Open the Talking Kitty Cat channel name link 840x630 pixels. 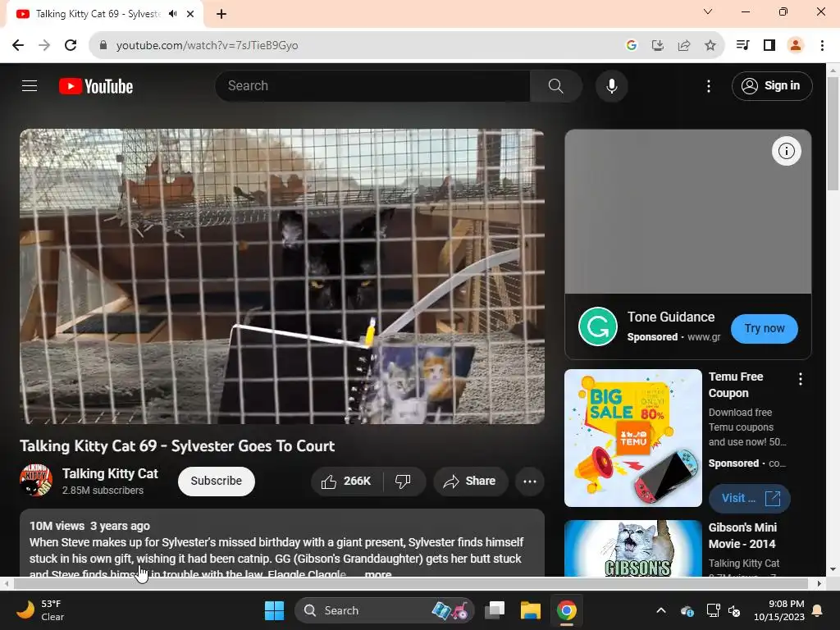coord(110,473)
